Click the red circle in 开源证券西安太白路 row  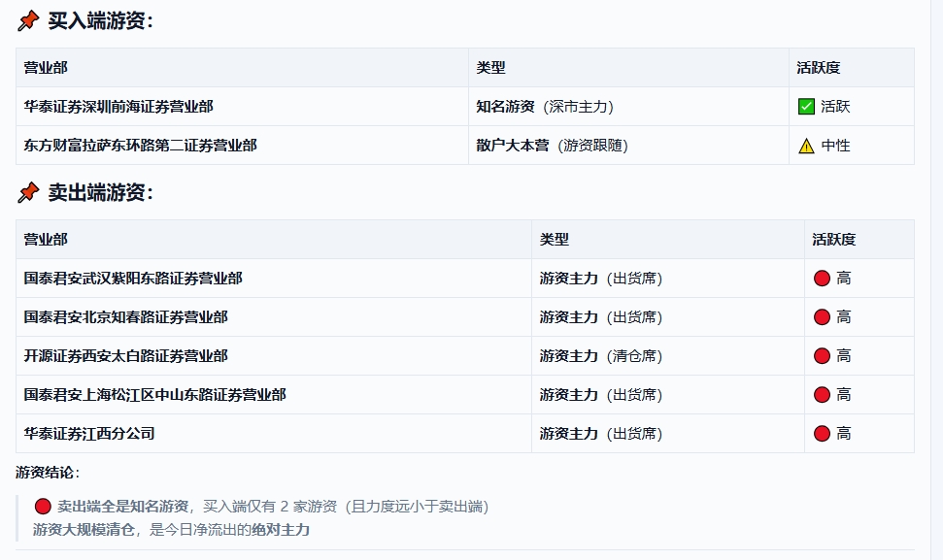point(822,356)
